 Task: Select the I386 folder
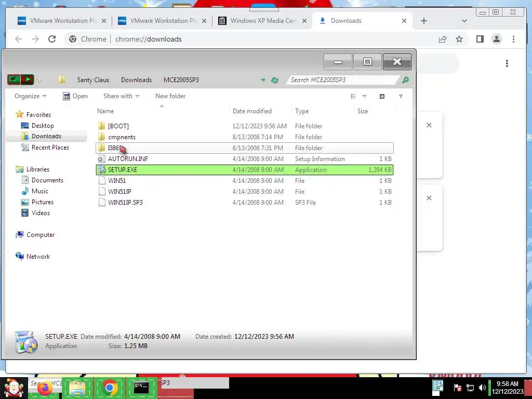point(244,148)
